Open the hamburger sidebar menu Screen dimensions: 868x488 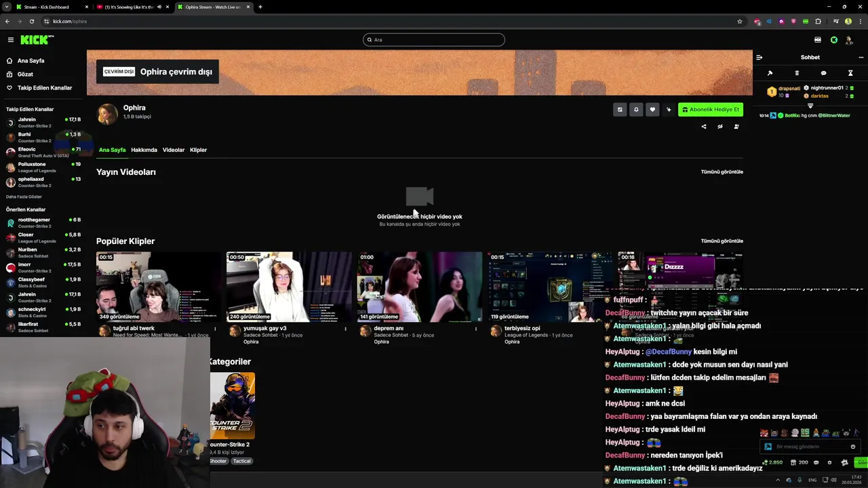(10, 40)
